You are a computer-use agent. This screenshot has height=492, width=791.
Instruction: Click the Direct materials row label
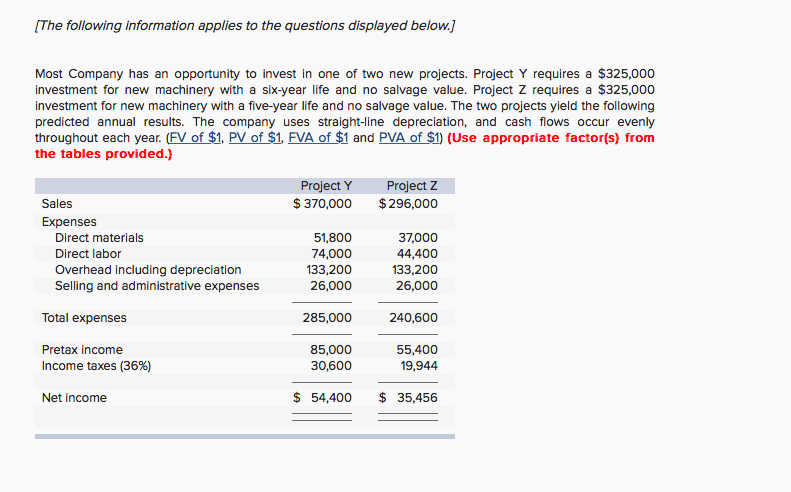99,238
